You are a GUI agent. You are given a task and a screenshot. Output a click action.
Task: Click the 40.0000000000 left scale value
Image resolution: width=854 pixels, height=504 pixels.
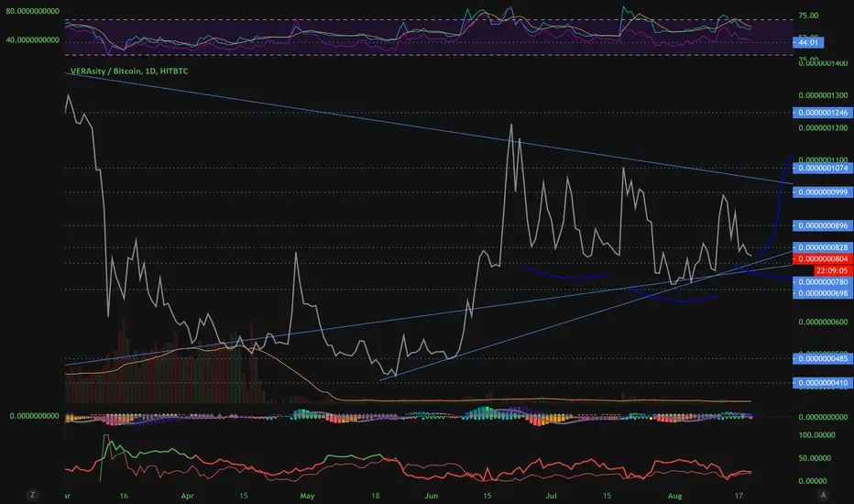[x=32, y=39]
